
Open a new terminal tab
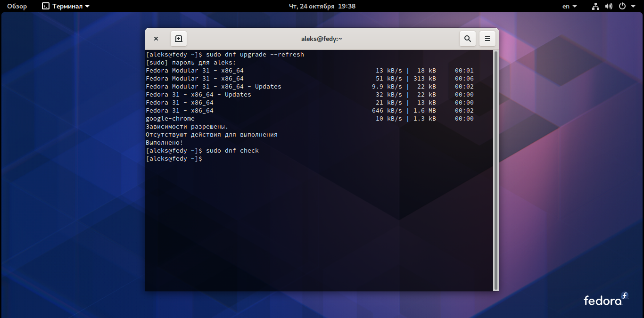pyautogui.click(x=178, y=38)
